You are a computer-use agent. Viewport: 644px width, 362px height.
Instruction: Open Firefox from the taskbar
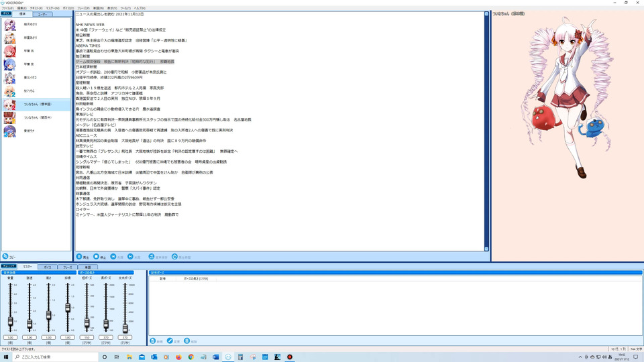(x=178, y=357)
